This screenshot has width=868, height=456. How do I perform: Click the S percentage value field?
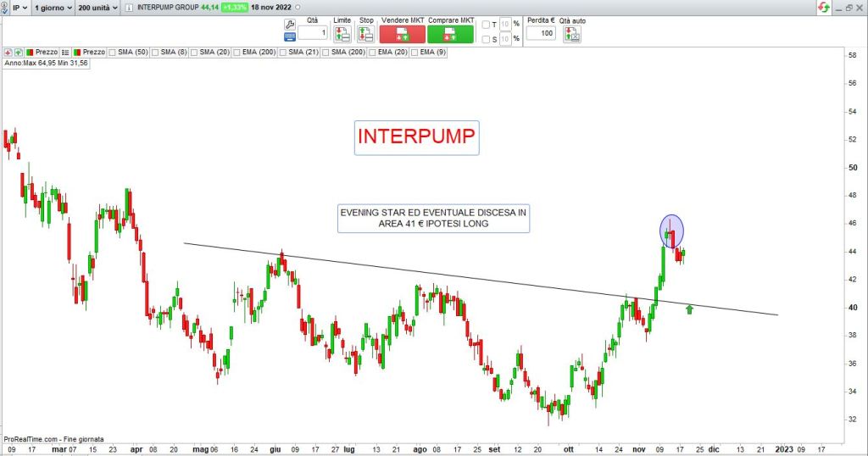pos(505,39)
